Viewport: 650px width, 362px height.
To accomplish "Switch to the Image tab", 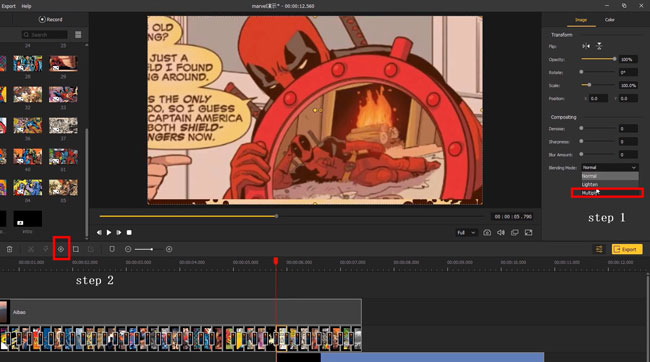I will click(x=581, y=20).
